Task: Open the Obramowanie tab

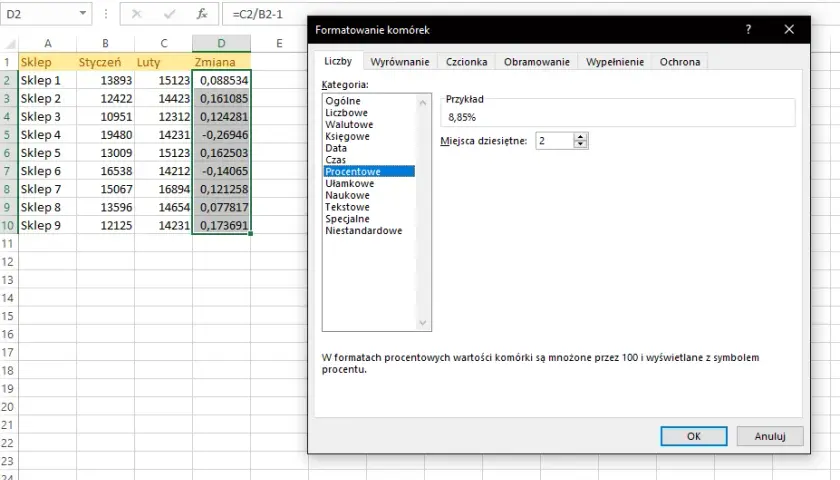Action: 537,62
